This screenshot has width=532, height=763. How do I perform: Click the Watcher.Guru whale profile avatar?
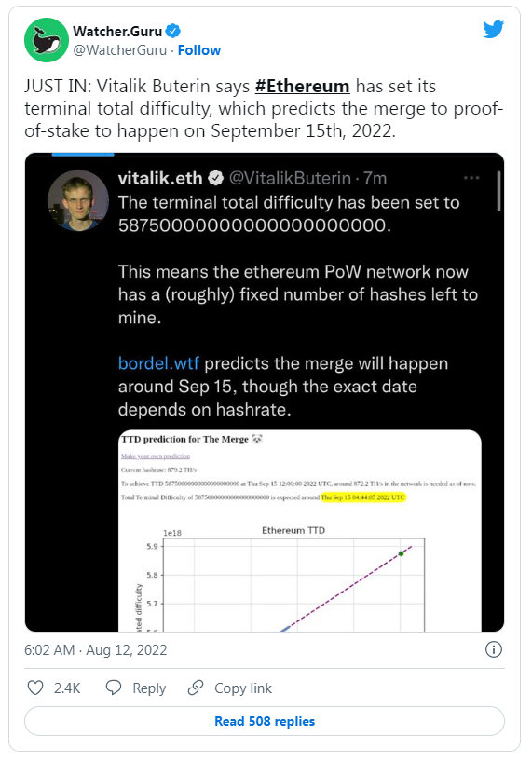[47, 40]
